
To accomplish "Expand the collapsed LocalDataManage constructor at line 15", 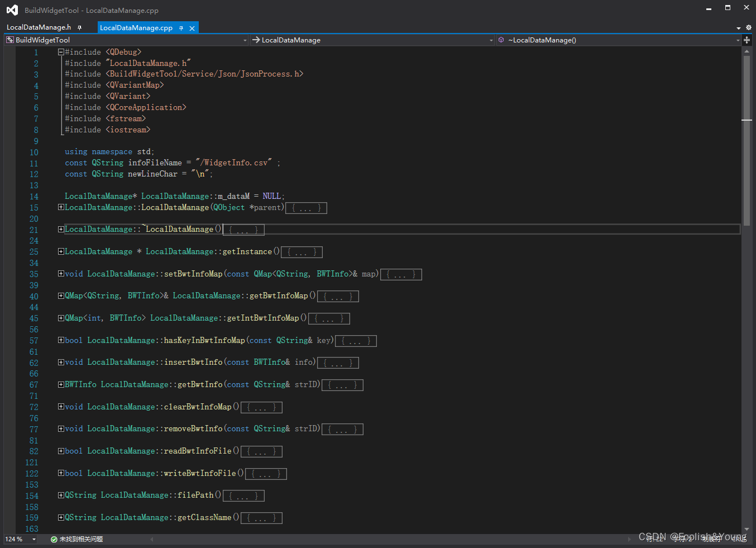I will click(60, 207).
